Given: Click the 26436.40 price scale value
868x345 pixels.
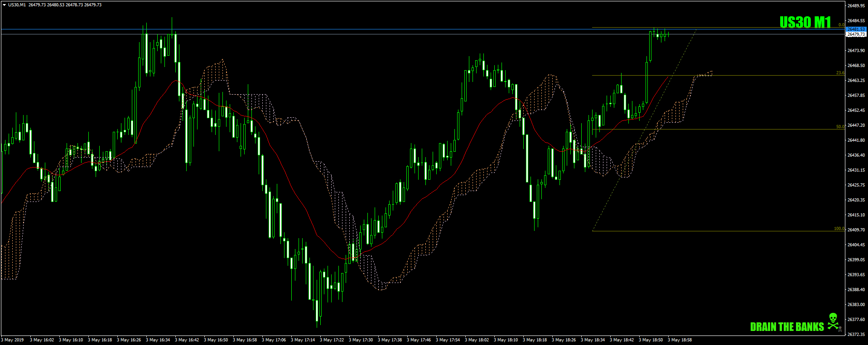Looking at the screenshot, I should [x=856, y=155].
